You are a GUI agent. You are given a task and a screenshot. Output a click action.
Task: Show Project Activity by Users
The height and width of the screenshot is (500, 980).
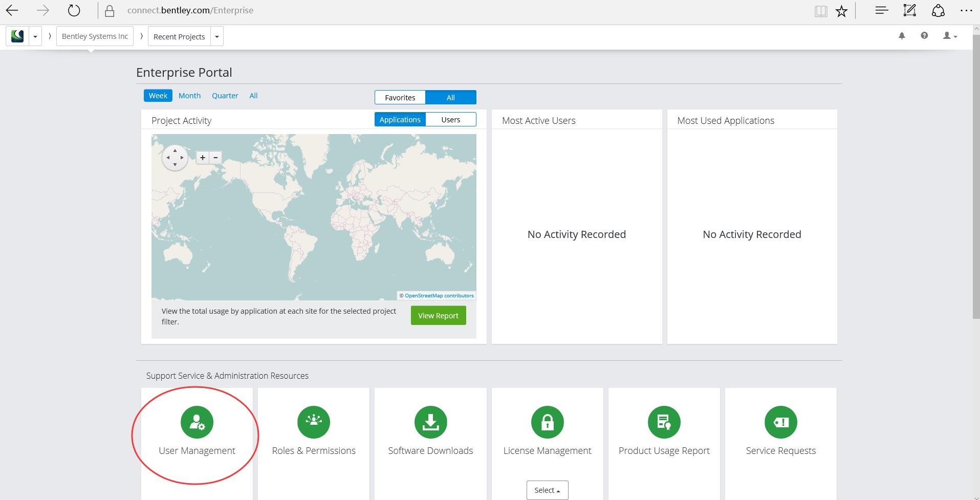451,119
